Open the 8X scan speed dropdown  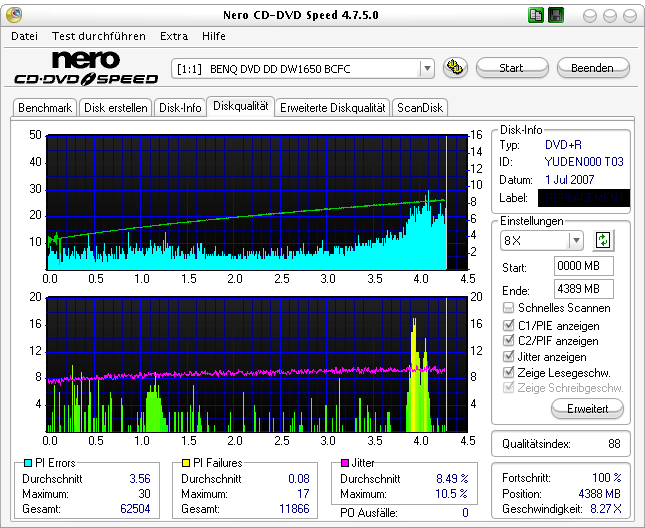coord(576,240)
